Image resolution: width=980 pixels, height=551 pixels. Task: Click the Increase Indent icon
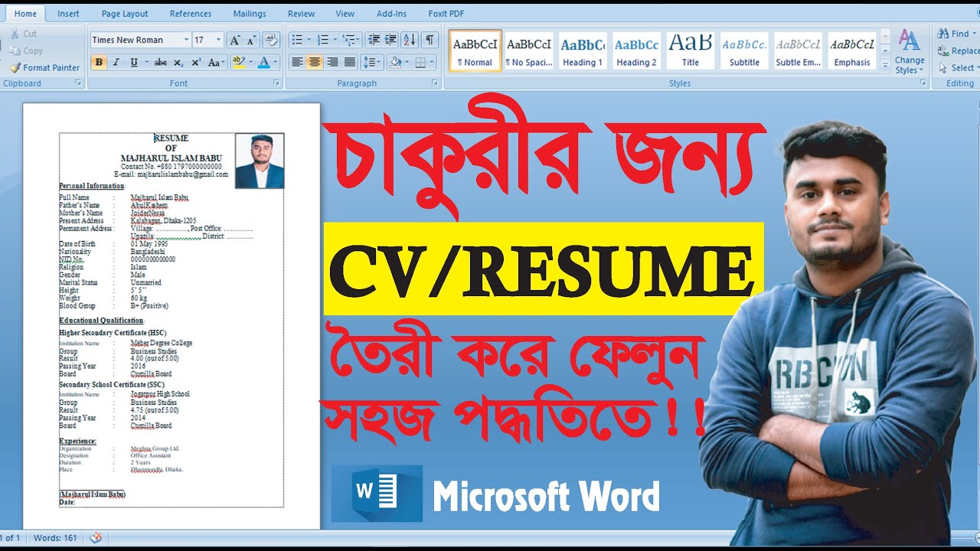(x=389, y=40)
